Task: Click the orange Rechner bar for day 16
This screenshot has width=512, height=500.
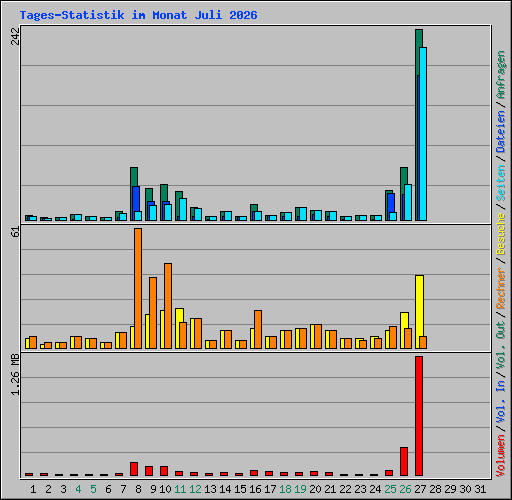Action: tap(258, 330)
